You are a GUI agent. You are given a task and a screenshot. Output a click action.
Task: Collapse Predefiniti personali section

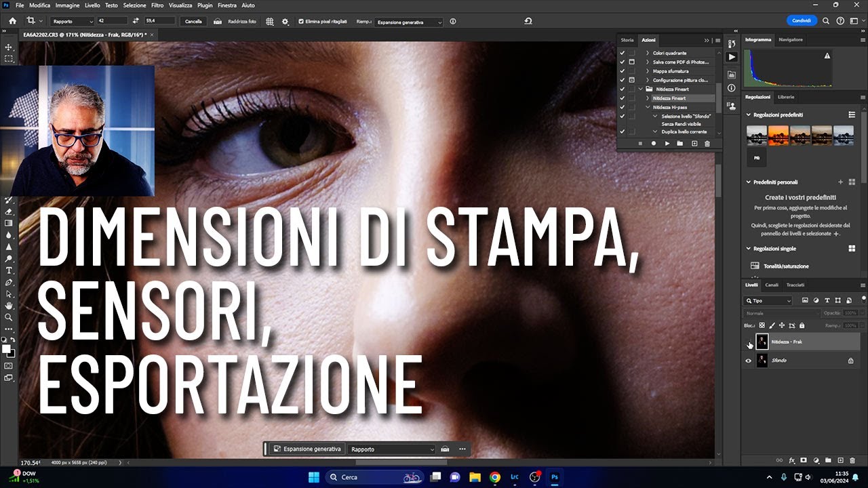point(749,182)
